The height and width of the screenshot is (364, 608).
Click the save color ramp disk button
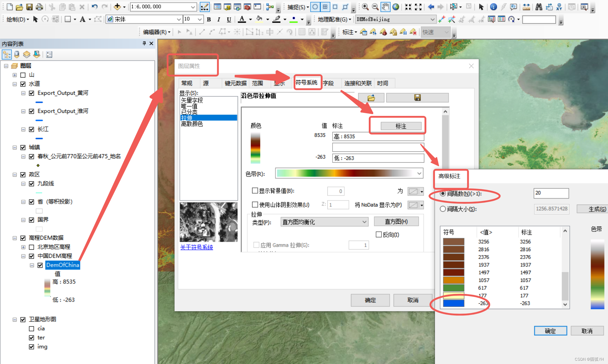click(x=417, y=97)
